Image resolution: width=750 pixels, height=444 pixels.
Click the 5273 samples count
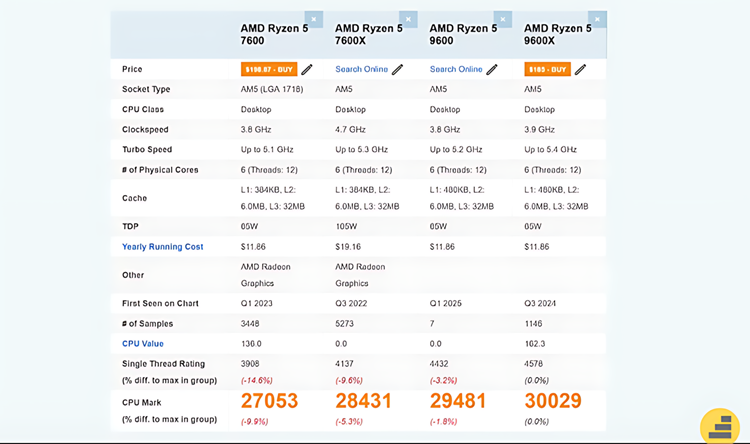[344, 323]
